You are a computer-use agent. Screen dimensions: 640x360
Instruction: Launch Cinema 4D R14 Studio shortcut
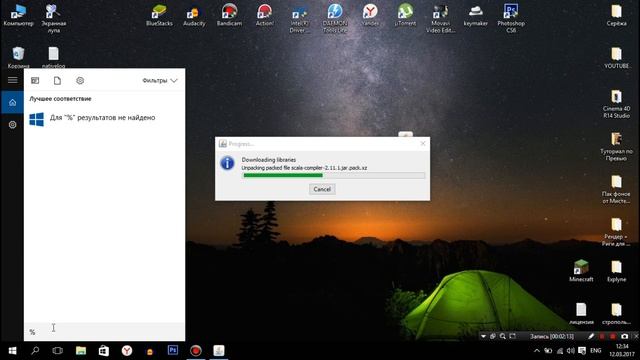(616, 104)
